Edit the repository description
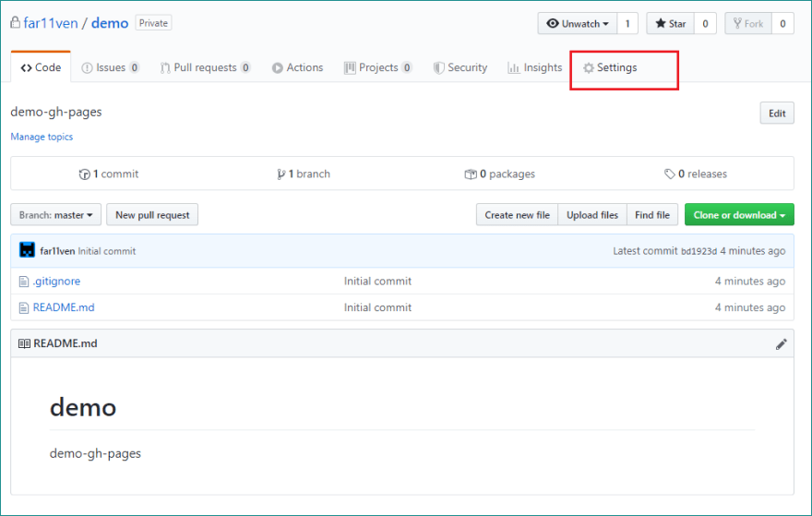Screen dimensions: 812x516 point(777,113)
